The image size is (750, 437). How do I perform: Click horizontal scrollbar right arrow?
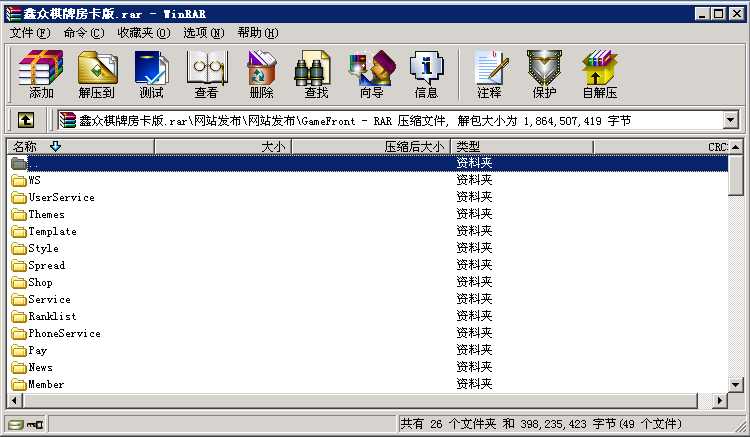pyautogui.click(x=719, y=400)
